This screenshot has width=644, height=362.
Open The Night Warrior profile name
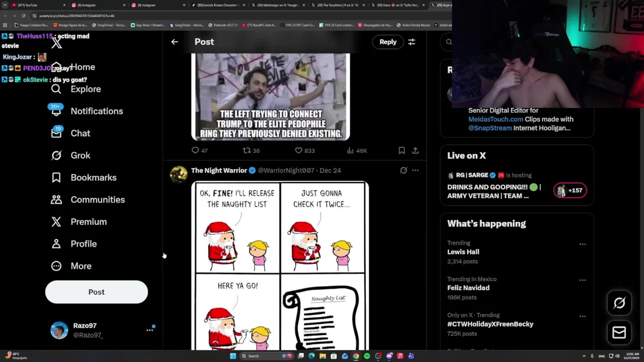click(219, 170)
